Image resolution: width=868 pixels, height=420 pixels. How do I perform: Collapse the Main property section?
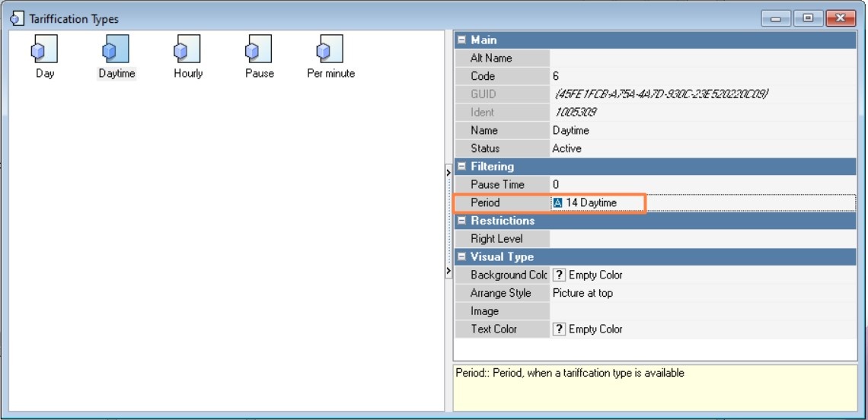tap(461, 40)
